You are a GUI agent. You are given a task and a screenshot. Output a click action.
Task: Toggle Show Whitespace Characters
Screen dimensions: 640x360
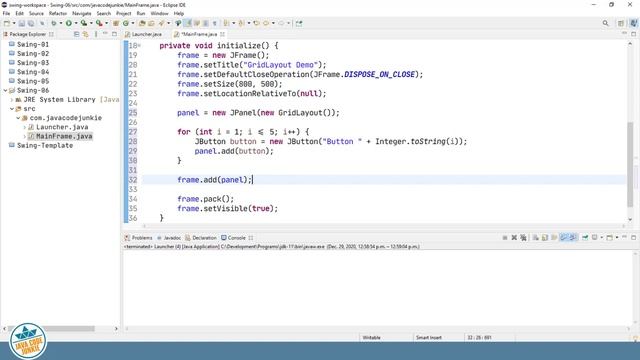(215, 23)
